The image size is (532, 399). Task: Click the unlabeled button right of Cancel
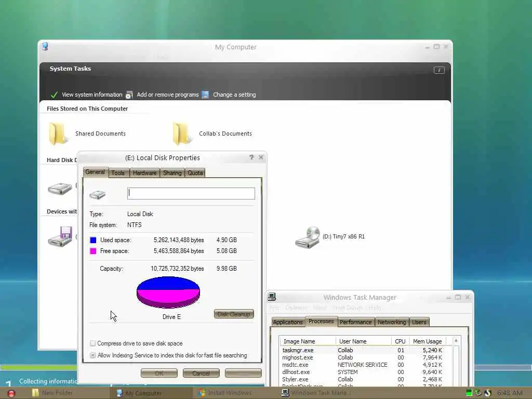click(x=243, y=373)
